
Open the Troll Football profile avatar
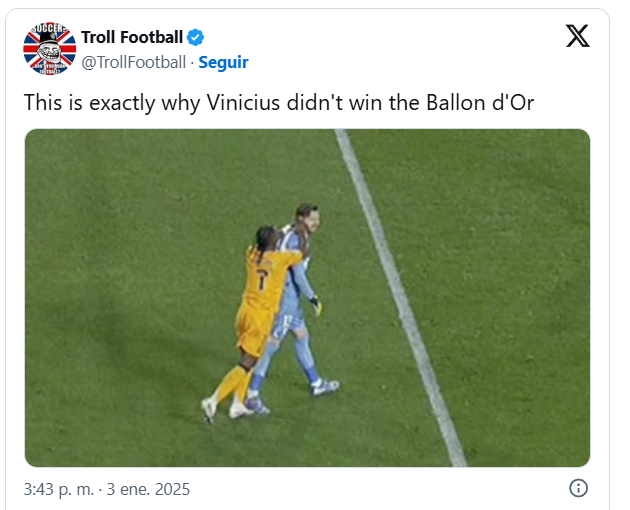pos(50,50)
